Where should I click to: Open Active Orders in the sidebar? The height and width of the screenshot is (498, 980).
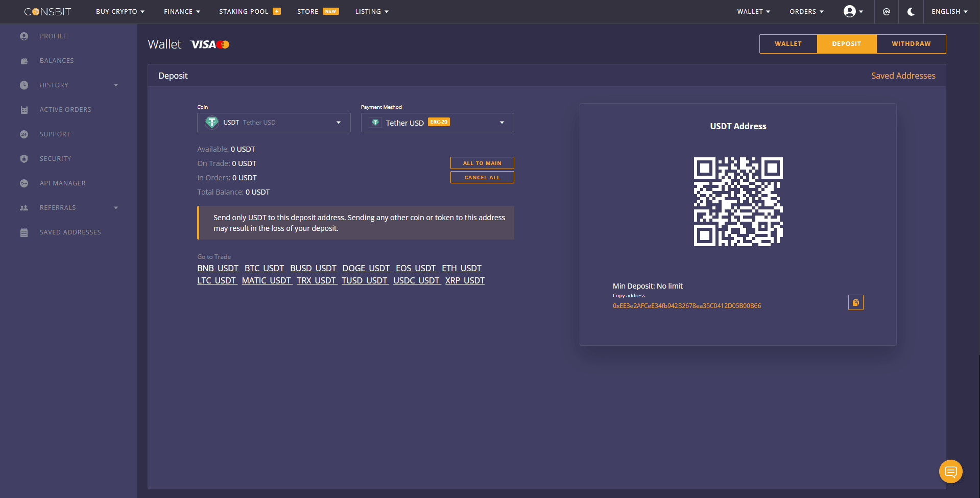pos(65,110)
